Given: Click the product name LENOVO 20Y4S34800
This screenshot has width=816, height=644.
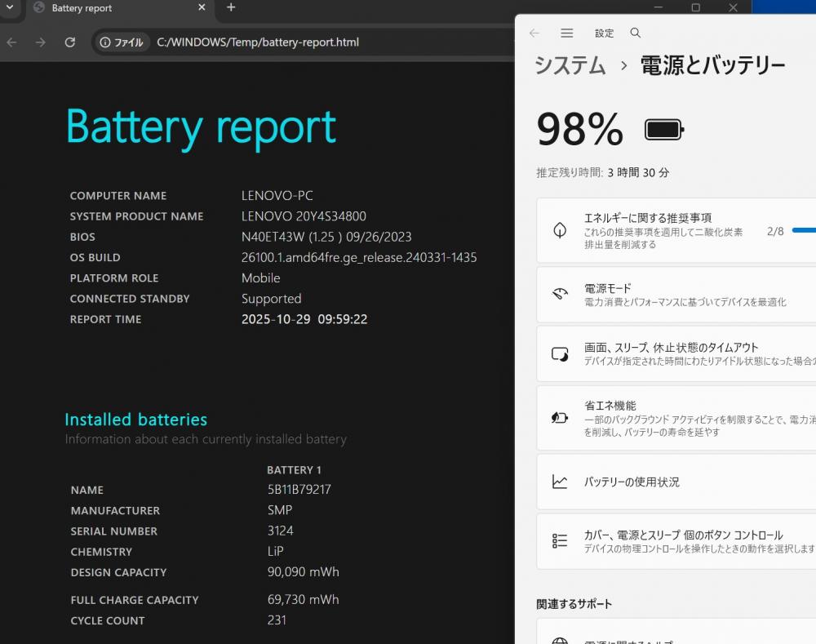Looking at the screenshot, I should click(304, 216).
